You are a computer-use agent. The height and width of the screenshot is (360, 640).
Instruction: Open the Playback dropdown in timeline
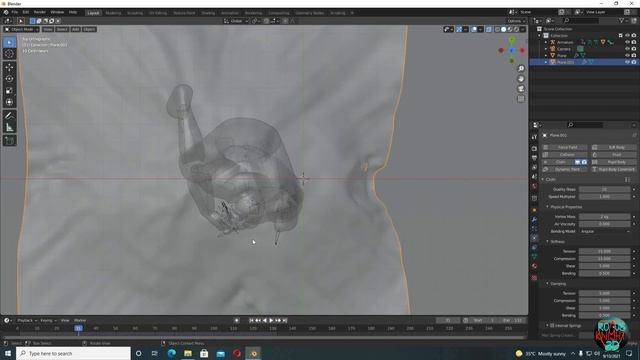coord(27,320)
